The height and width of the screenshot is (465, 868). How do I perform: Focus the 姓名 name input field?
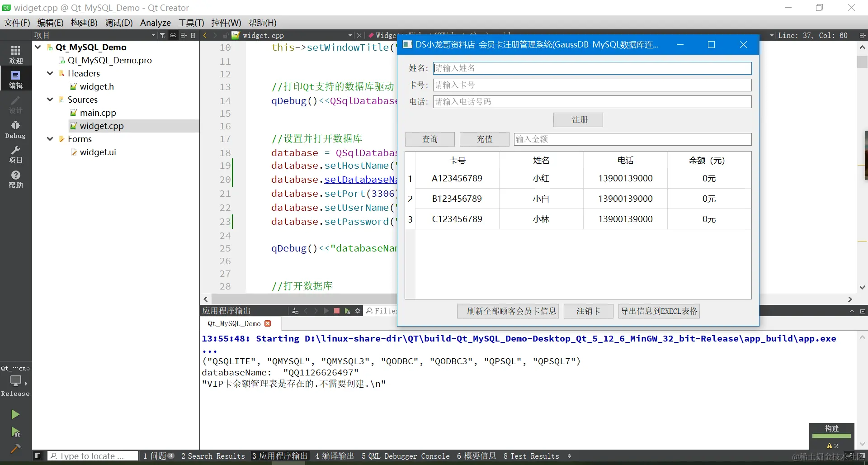592,68
